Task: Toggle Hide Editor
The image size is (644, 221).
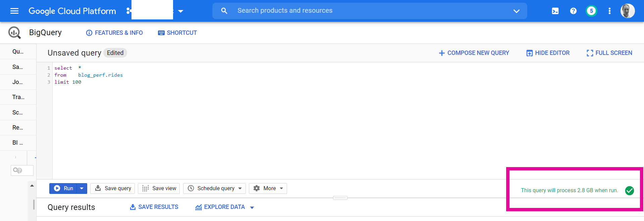Action: [548, 53]
